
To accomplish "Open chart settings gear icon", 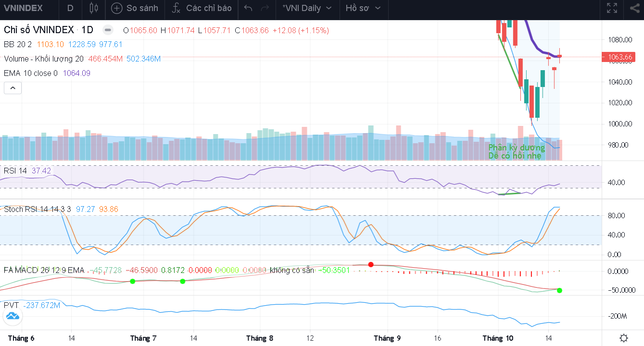I will [x=623, y=338].
